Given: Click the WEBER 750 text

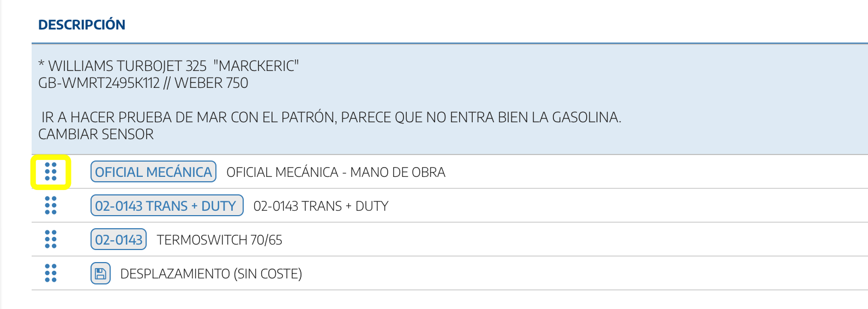Looking at the screenshot, I should [x=212, y=83].
